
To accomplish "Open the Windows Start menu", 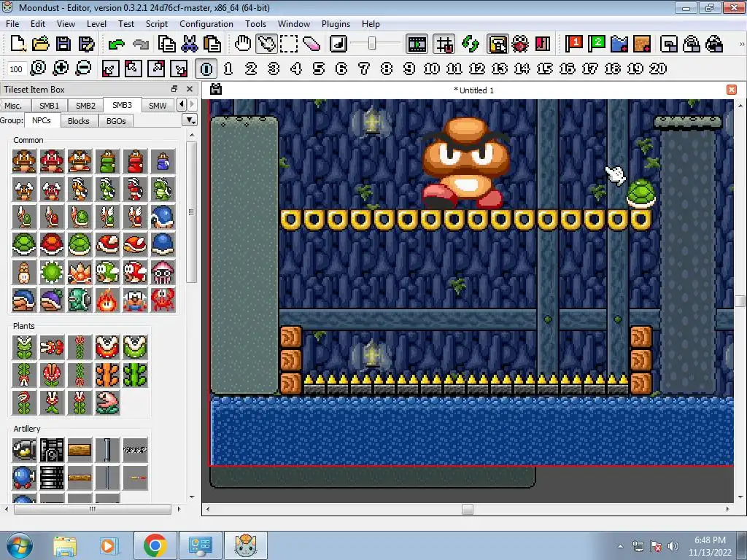I will 20,545.
